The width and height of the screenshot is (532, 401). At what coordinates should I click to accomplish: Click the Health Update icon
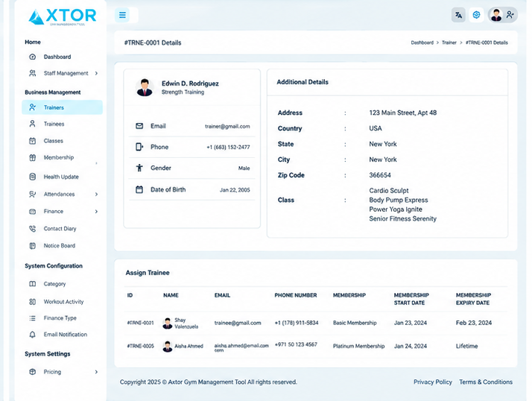[33, 177]
